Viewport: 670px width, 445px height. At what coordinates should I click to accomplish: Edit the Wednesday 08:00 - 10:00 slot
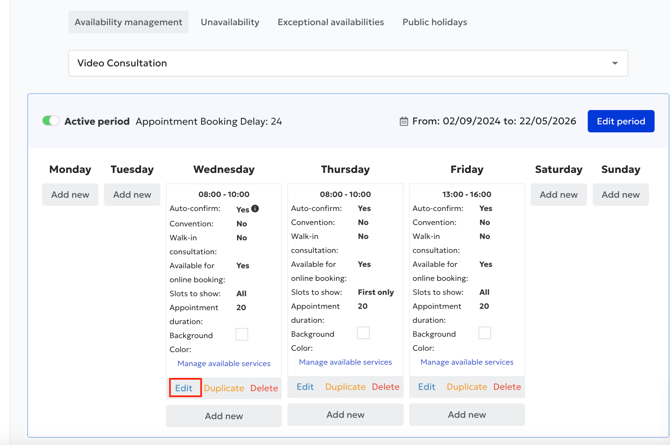coord(184,388)
